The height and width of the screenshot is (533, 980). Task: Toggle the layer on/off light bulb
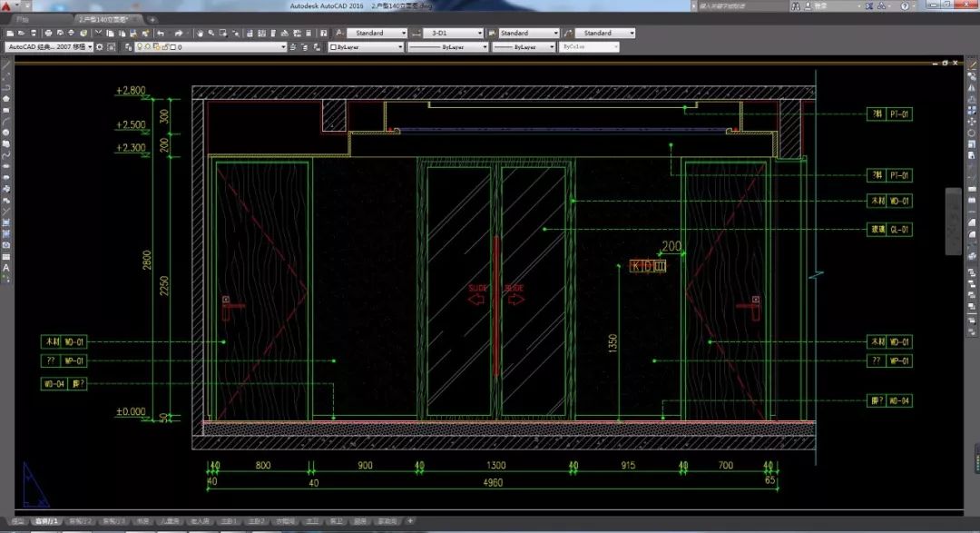click(x=141, y=46)
